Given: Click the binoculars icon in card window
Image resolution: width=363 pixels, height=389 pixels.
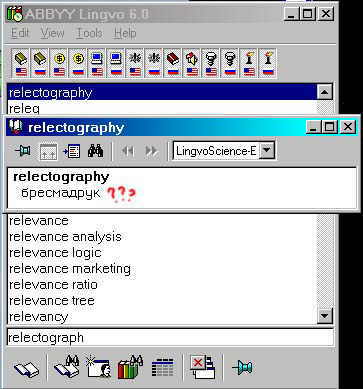Looking at the screenshot, I should pyautogui.click(x=96, y=151).
